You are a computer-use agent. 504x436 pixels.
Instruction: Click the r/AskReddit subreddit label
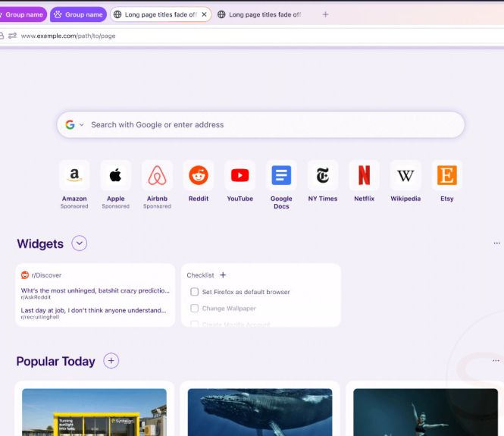click(36, 297)
